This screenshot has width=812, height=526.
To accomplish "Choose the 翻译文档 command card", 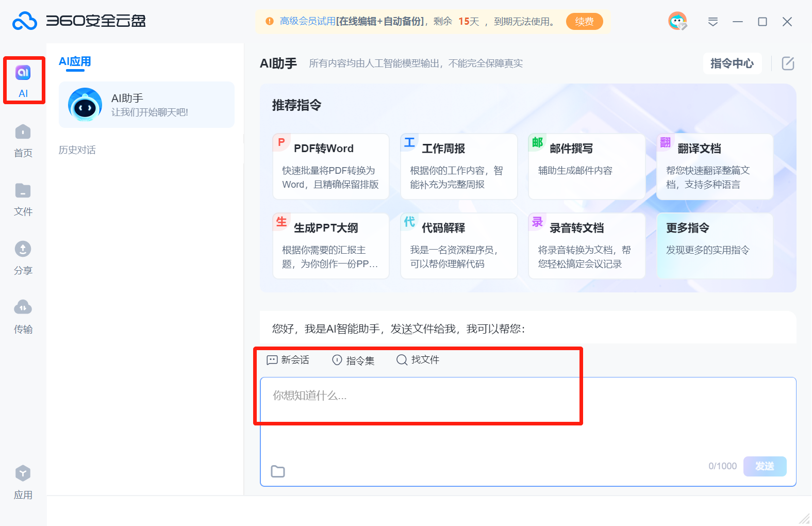I will tap(715, 167).
